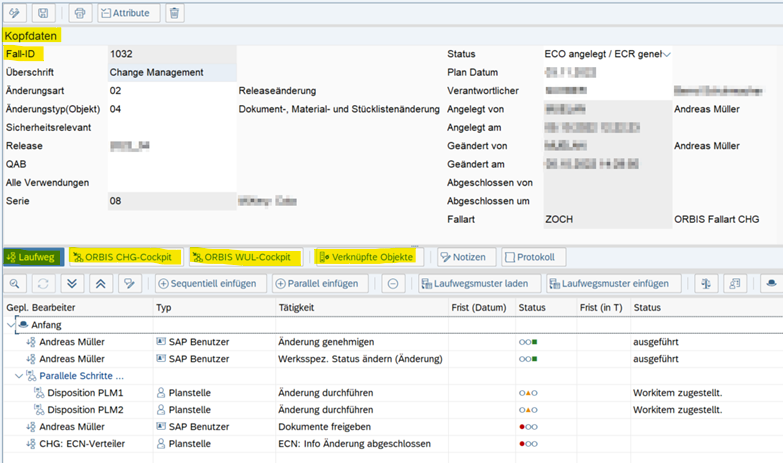Click the Änderungsart field 02
The height and width of the screenshot is (463, 783).
[172, 91]
